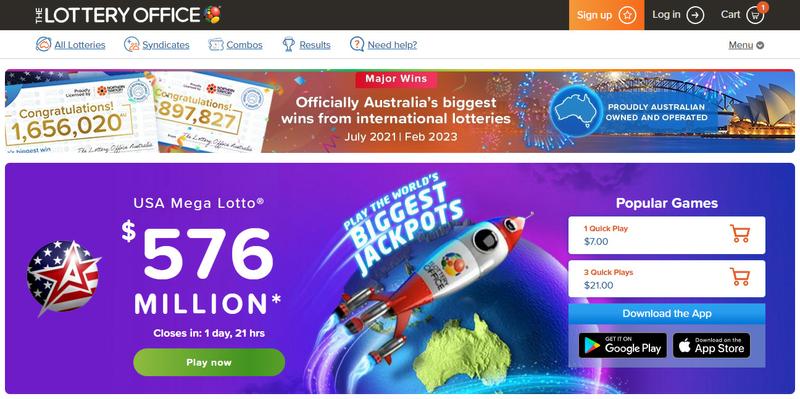This screenshot has width=800, height=399.
Task: Click the Combos ticket icon
Action: (216, 44)
